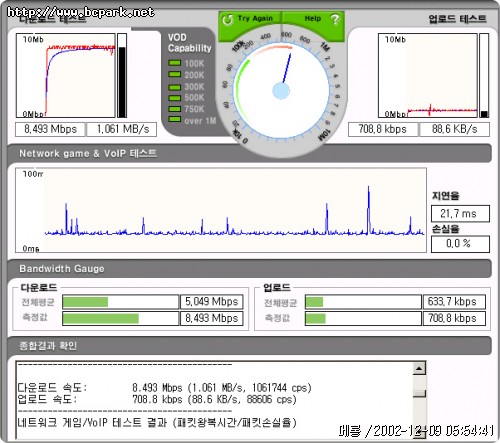The height and width of the screenshot is (443, 500).
Task: Click the 100K VOD capability indicator
Action: click(174, 63)
